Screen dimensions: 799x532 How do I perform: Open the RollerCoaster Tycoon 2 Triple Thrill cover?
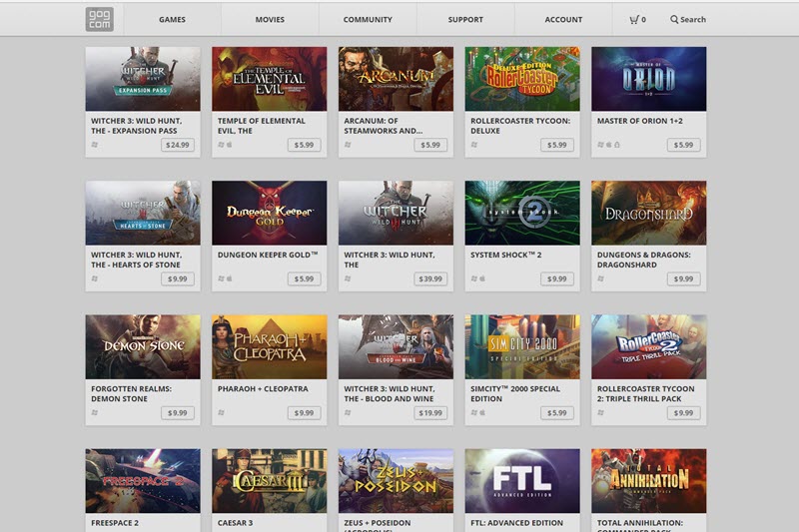[x=648, y=346]
